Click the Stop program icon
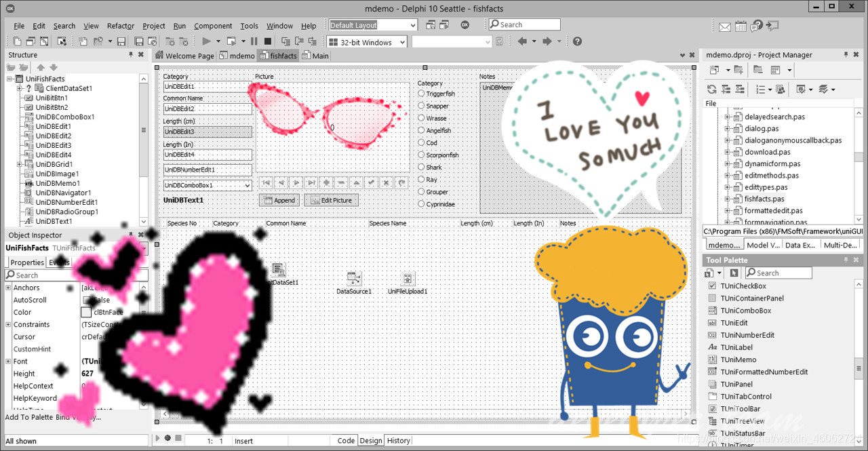Screen dimensions: 868x451 pos(267,41)
